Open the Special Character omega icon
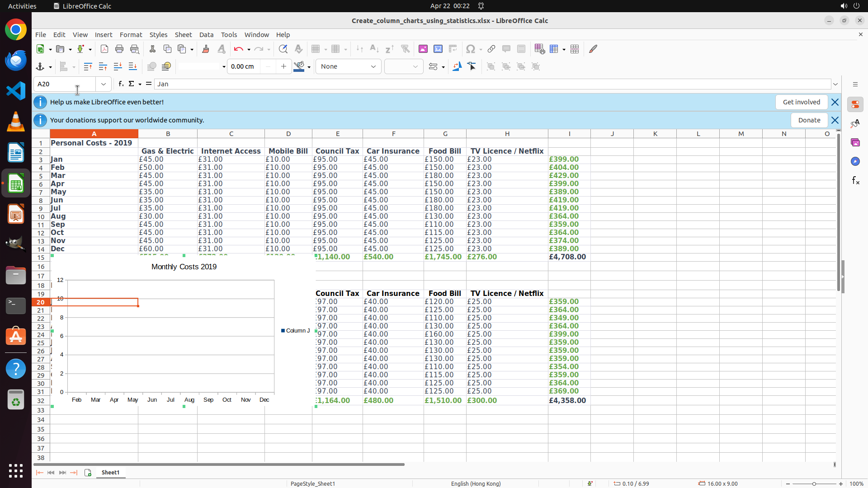This screenshot has width=868, height=488. [471, 49]
